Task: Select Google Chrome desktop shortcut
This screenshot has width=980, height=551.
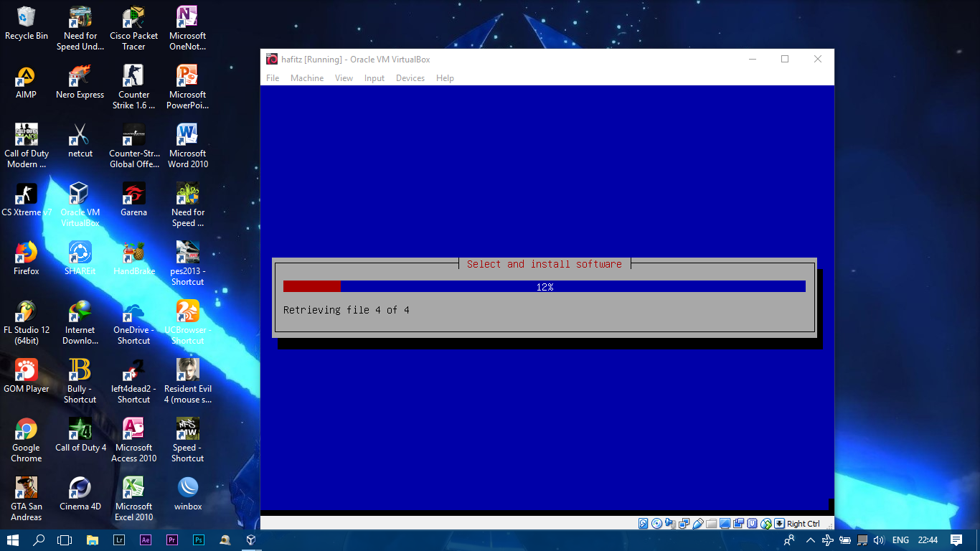Action: point(27,441)
